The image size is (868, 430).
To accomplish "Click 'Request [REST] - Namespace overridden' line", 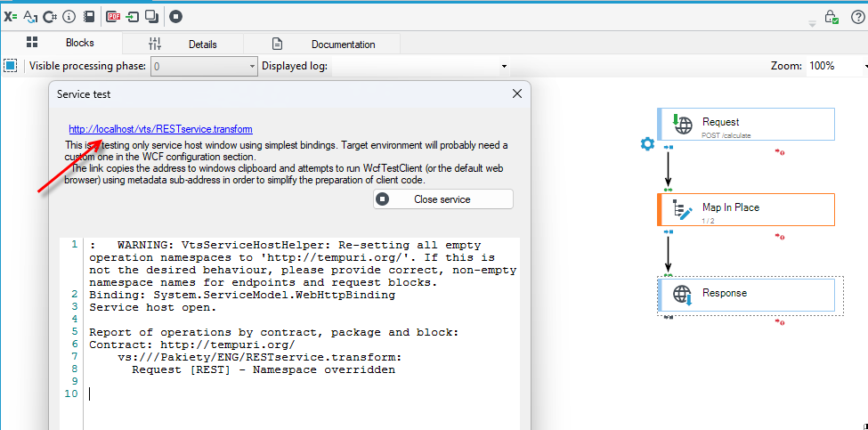I will pos(264,369).
